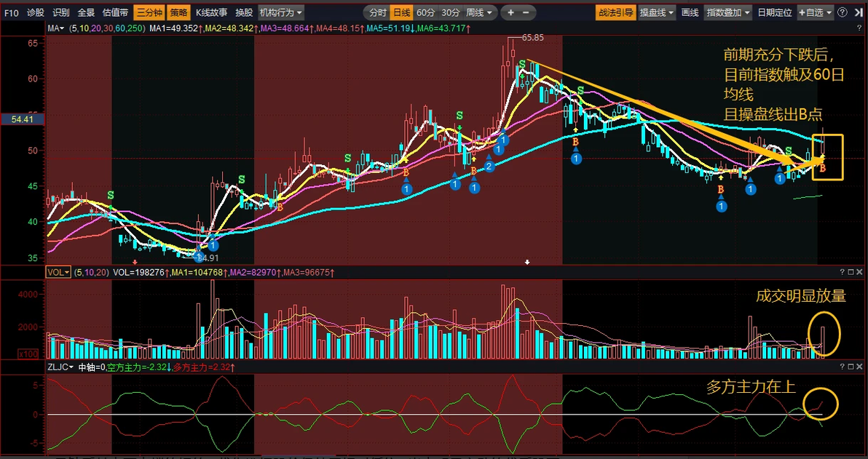Zoom in the K-line chart with plus button
This screenshot has height=459, width=868.
point(510,12)
